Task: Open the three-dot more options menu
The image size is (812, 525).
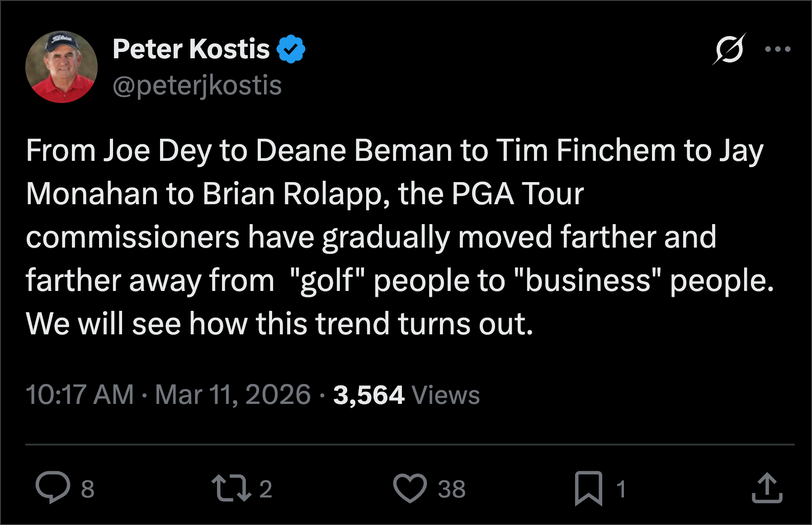Action: point(778,49)
